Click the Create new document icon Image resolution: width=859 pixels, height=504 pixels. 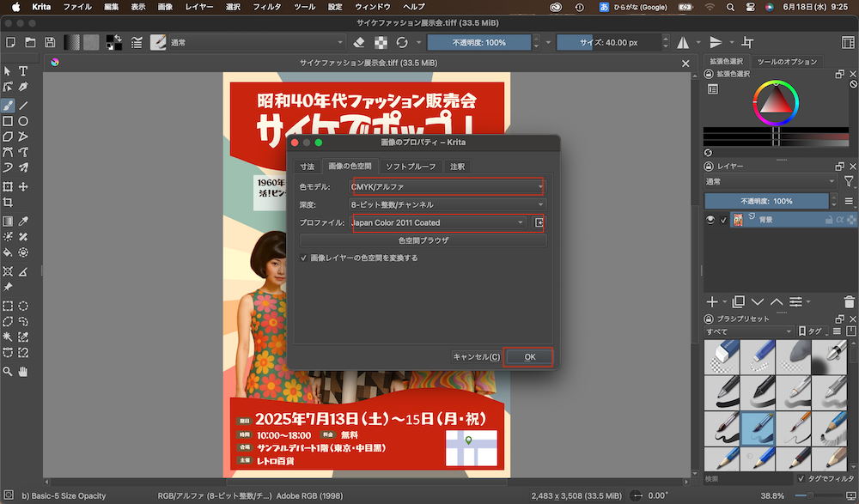(x=10, y=42)
